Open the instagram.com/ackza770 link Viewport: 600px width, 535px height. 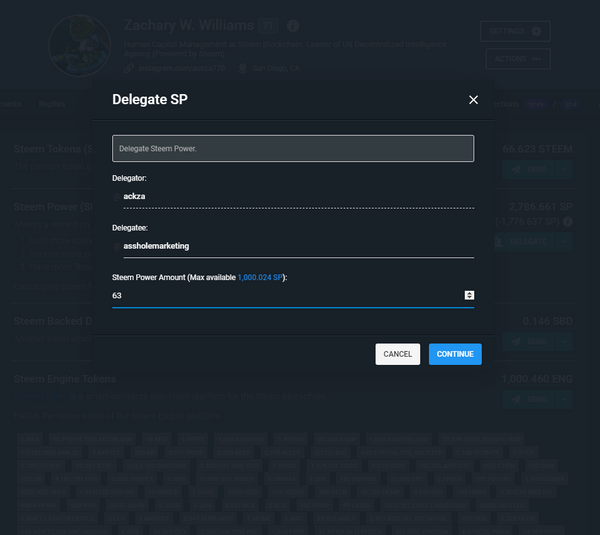pos(182,69)
